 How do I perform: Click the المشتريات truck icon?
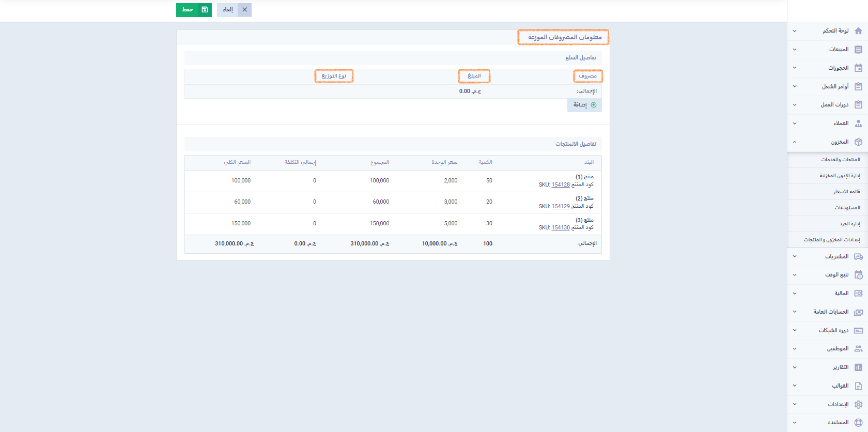click(x=858, y=257)
